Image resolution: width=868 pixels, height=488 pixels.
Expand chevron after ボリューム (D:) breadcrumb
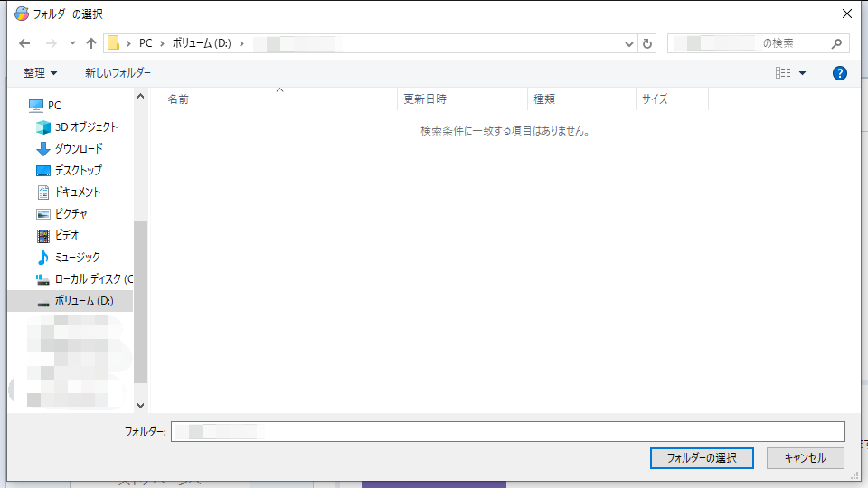(242, 43)
